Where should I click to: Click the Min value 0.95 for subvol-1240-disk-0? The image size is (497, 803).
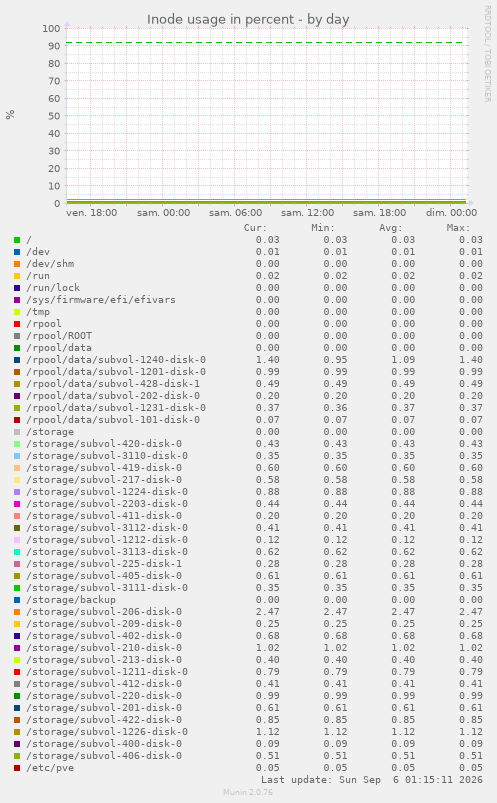coord(335,360)
